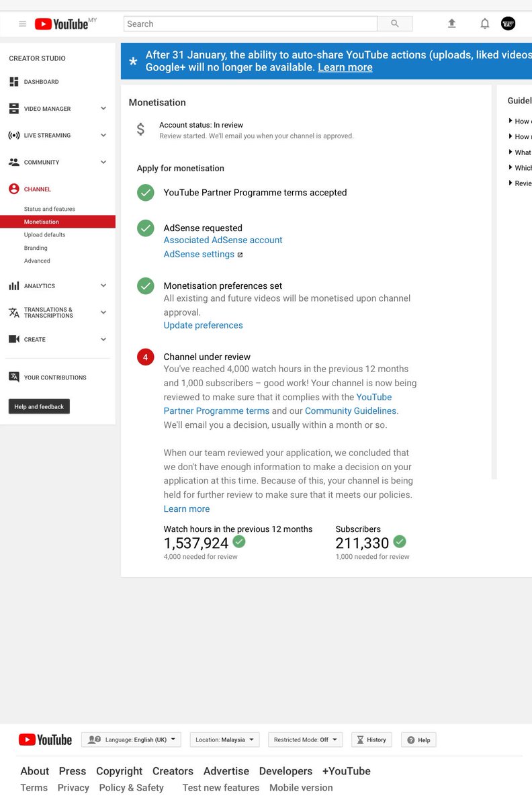Screen dimensions: 532x806
Task: Click the Create camera icon
Action: pos(14,339)
